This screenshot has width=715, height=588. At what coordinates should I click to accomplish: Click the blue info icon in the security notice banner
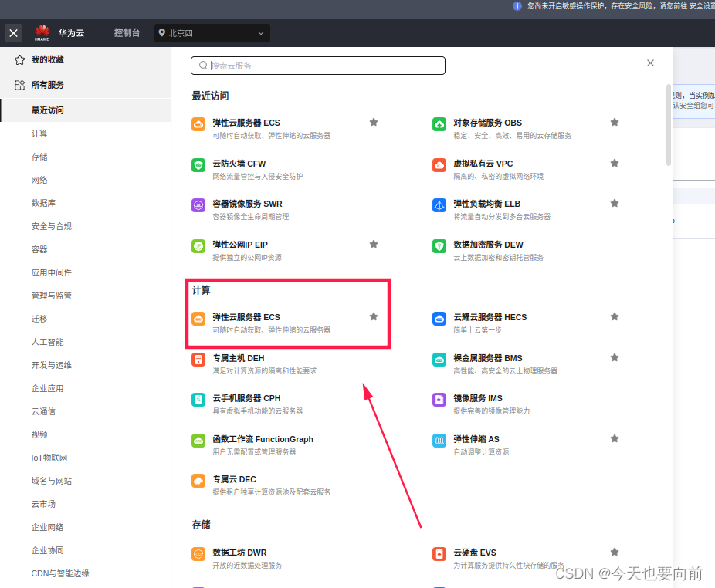pyautogui.click(x=517, y=6)
